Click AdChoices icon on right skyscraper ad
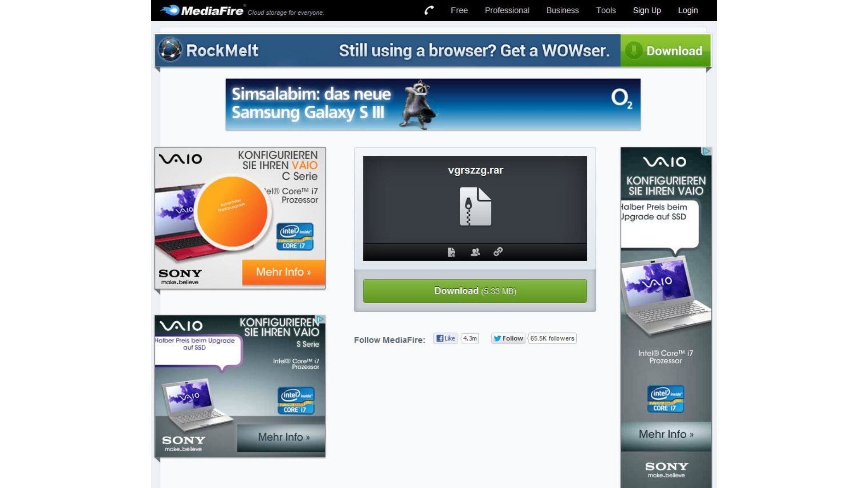The width and height of the screenshot is (868, 488). (706, 151)
